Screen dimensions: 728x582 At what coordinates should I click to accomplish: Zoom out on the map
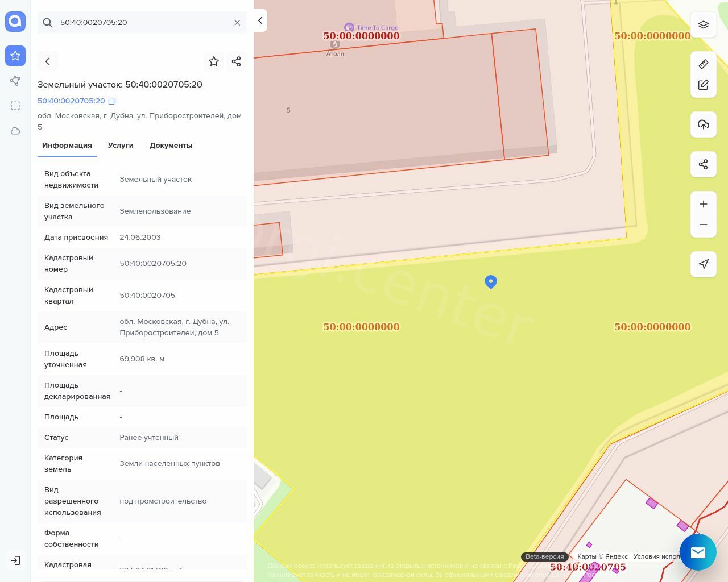click(x=703, y=225)
